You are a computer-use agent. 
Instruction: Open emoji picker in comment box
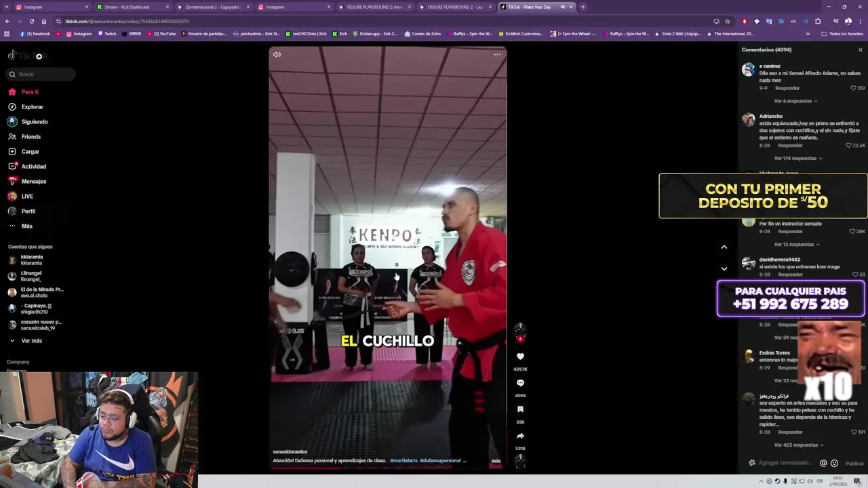[834, 464]
